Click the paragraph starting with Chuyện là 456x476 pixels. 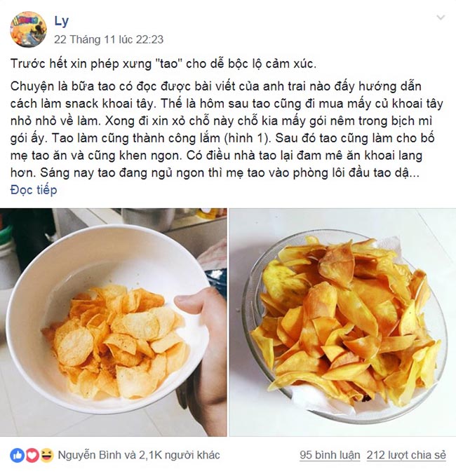click(227, 129)
